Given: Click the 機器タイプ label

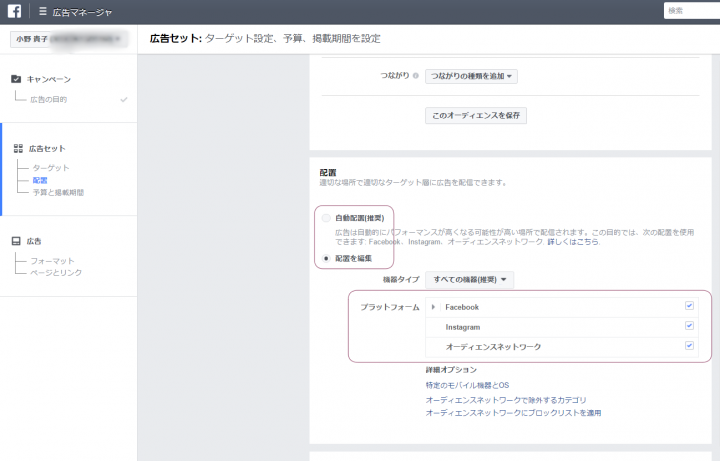Looking at the screenshot, I should click(x=401, y=280).
